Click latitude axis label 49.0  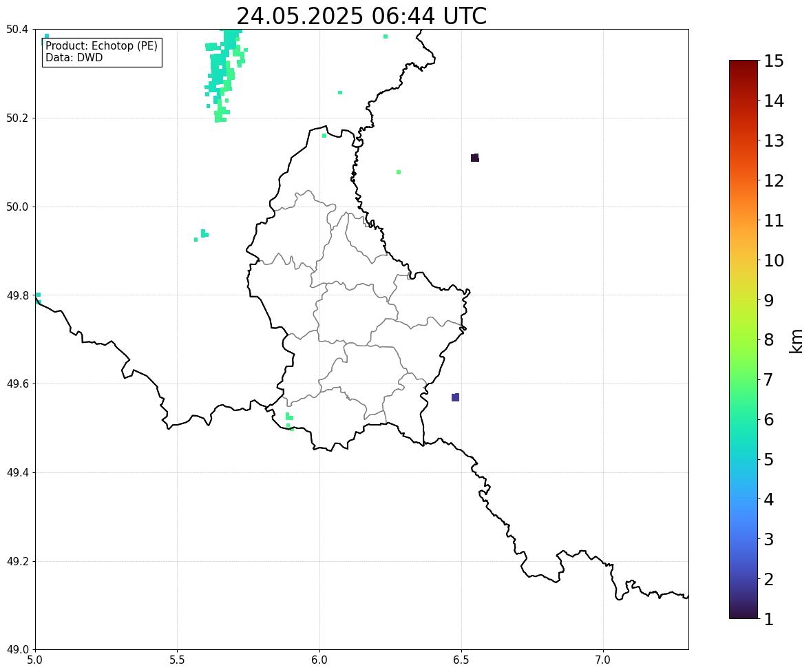pos(17,650)
